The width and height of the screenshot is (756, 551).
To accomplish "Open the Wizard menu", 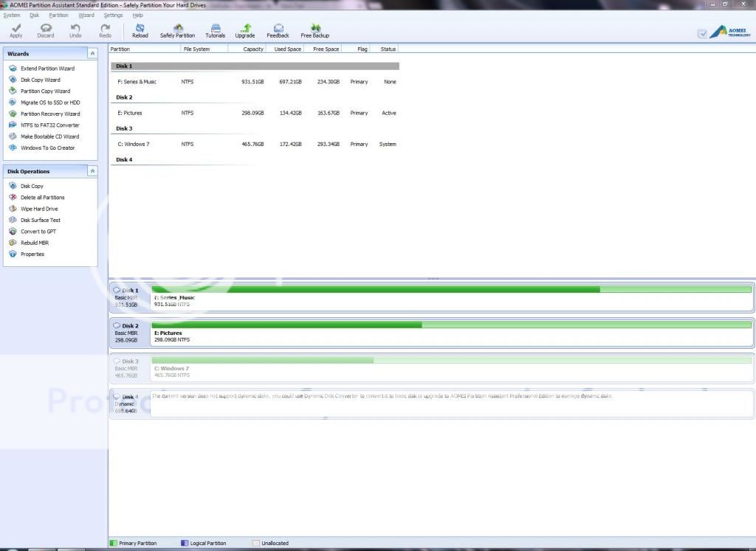I will click(86, 15).
